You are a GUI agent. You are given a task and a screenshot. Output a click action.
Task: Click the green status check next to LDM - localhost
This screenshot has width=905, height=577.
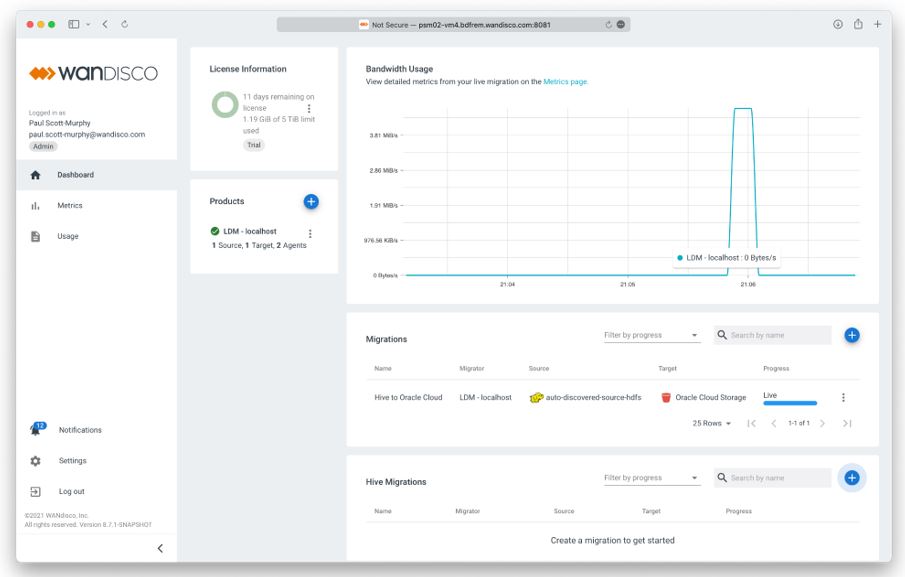click(x=215, y=233)
